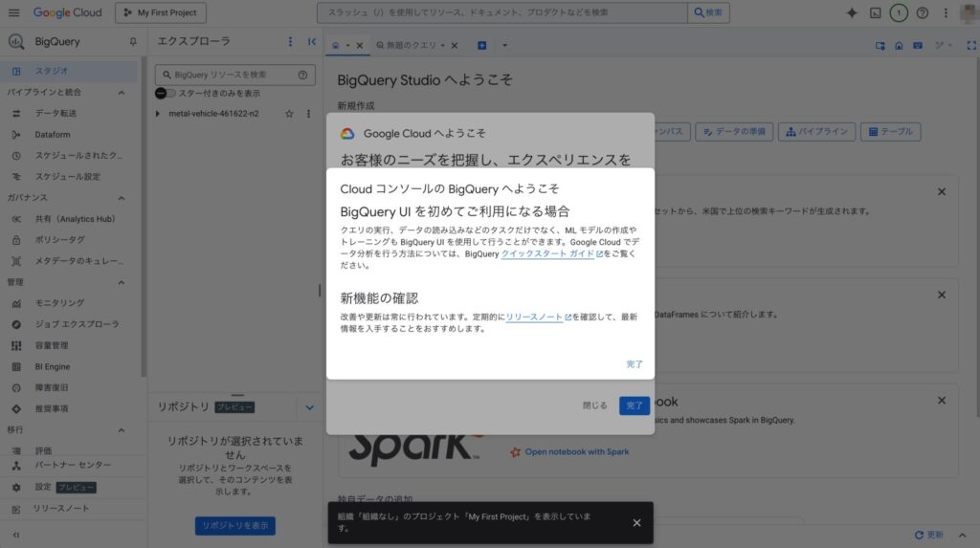Close the 無題のクエリ tab
980x548 pixels.
click(455, 45)
